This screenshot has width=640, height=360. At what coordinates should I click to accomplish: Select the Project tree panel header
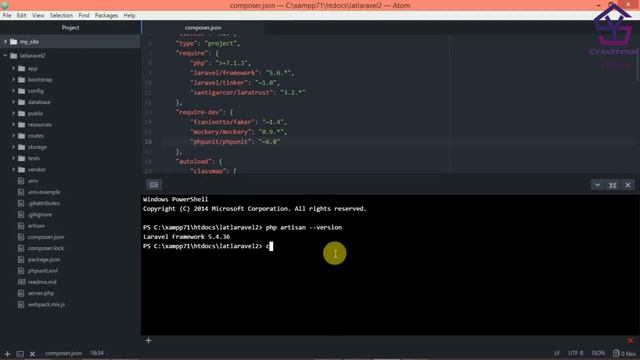tap(70, 28)
